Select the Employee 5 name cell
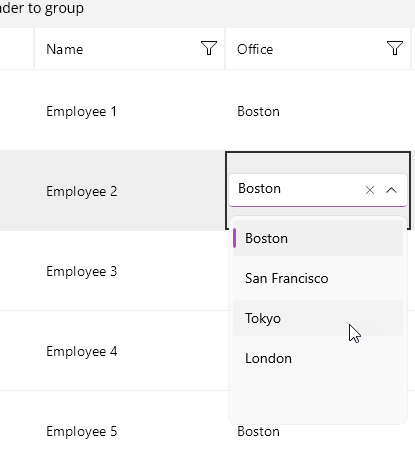Viewport: 415px width, 457px height. pyautogui.click(x=129, y=431)
